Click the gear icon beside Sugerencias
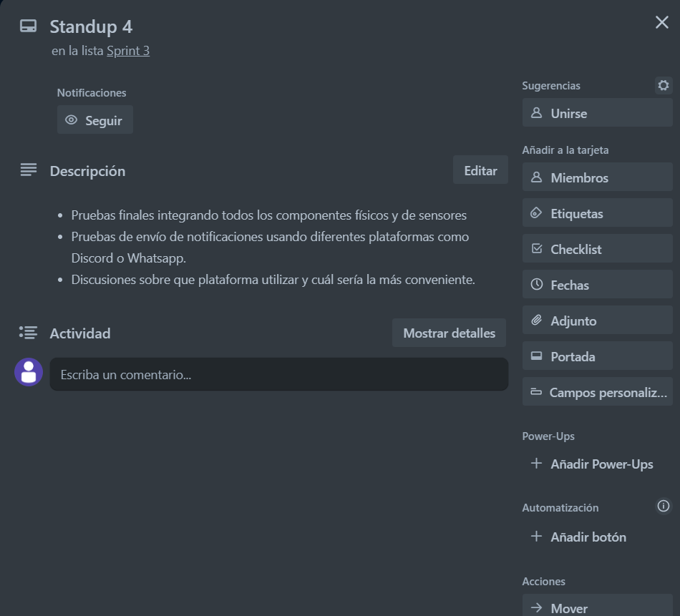The image size is (680, 616). [664, 86]
